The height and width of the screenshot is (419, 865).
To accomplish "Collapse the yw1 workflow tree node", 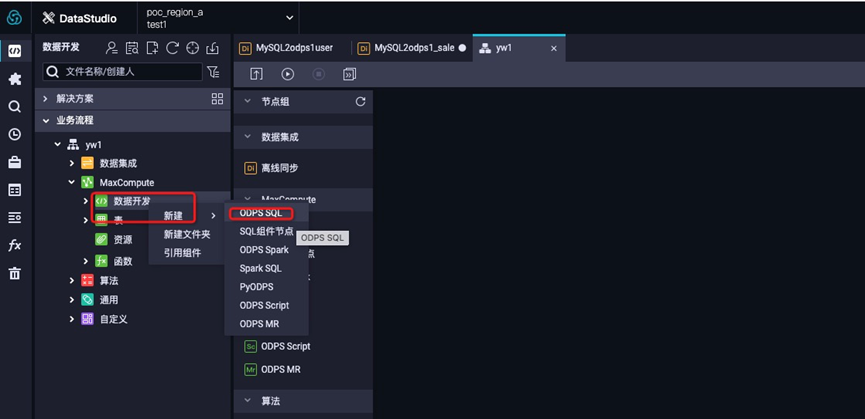I will [x=58, y=144].
